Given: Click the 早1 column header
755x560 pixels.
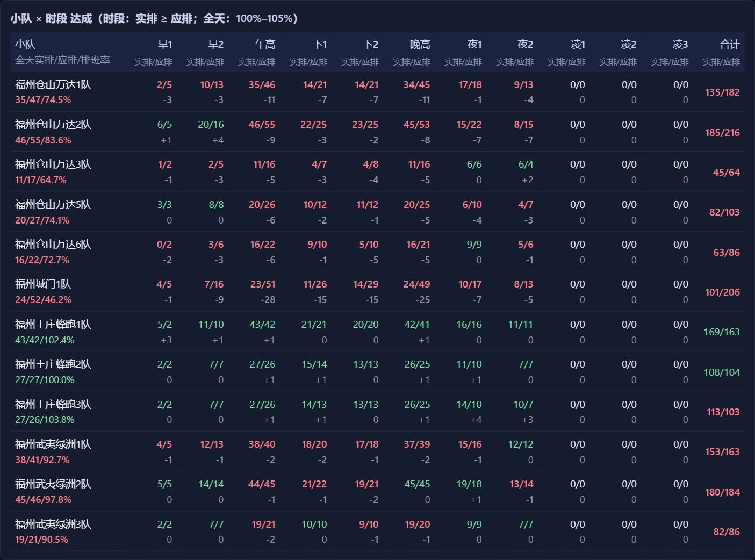Looking at the screenshot, I should [164, 45].
